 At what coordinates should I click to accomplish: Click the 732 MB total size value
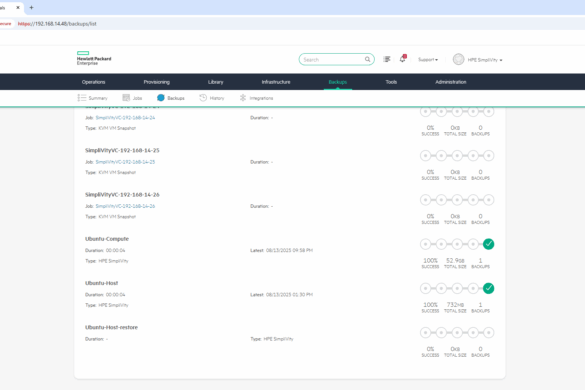point(455,305)
